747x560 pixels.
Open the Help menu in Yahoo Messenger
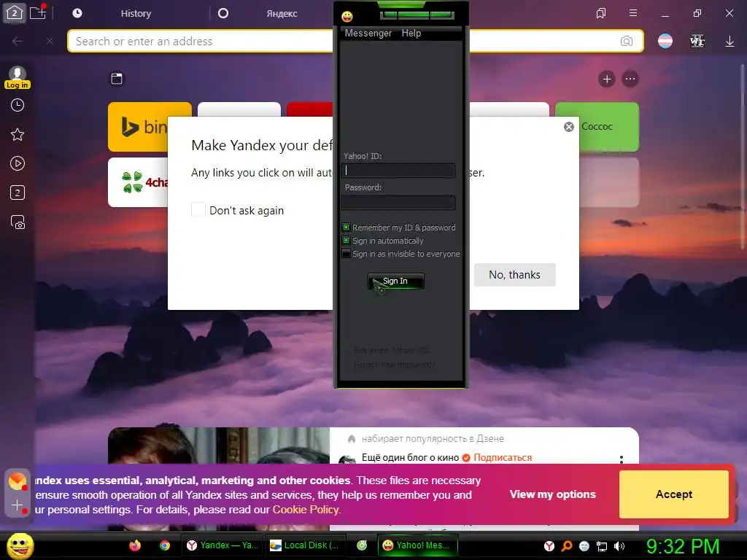tap(411, 34)
